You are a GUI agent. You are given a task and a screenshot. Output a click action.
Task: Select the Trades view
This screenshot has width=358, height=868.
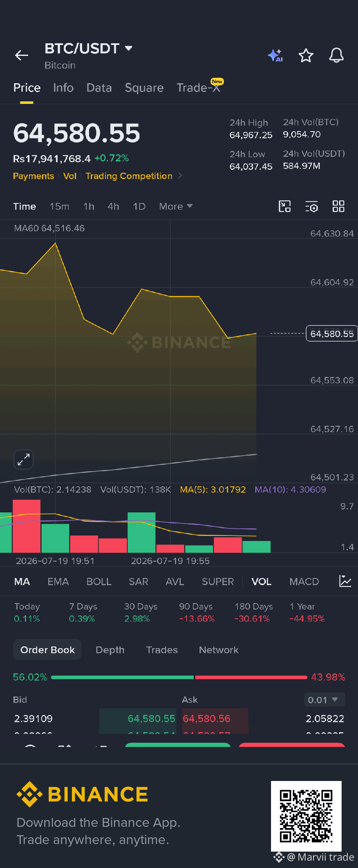[162, 649]
